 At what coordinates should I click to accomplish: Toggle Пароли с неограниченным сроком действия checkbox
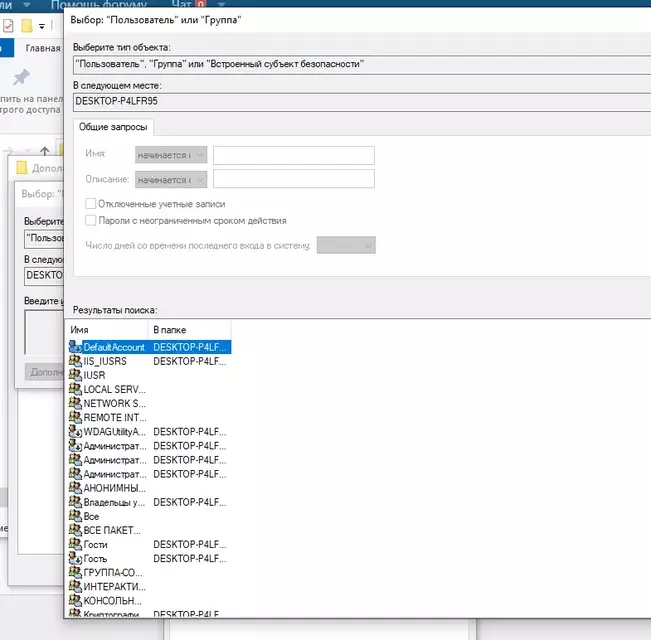click(x=91, y=220)
